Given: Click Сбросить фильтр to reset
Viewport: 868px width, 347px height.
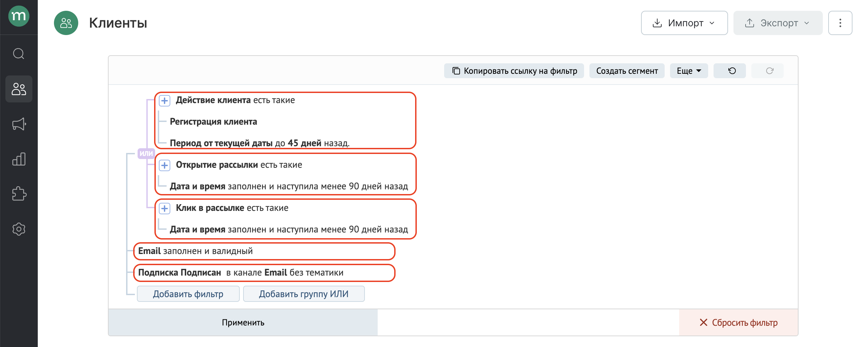Looking at the screenshot, I should click(x=739, y=322).
